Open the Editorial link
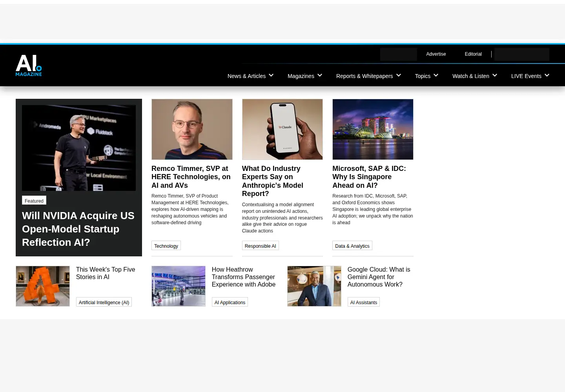 click(x=473, y=54)
